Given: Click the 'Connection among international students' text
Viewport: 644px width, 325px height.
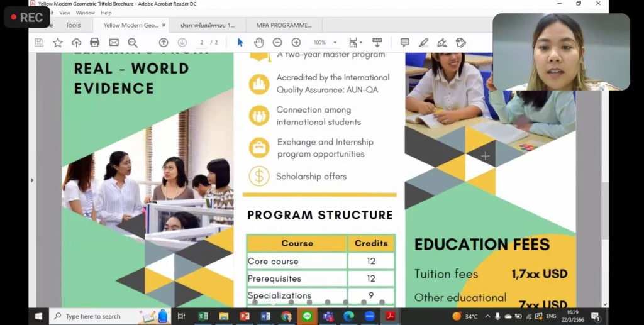Looking at the screenshot, I should (319, 116).
